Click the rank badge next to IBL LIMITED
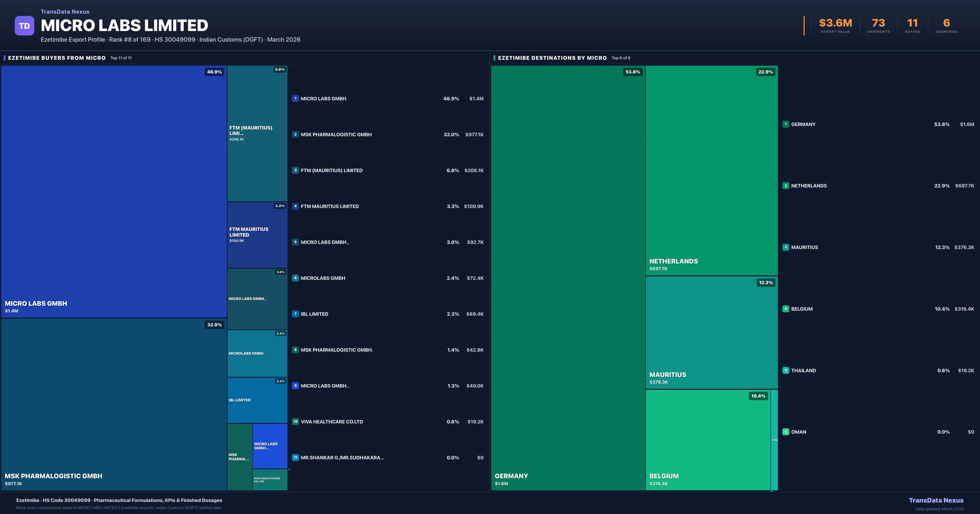The width and height of the screenshot is (980, 514). tap(296, 314)
